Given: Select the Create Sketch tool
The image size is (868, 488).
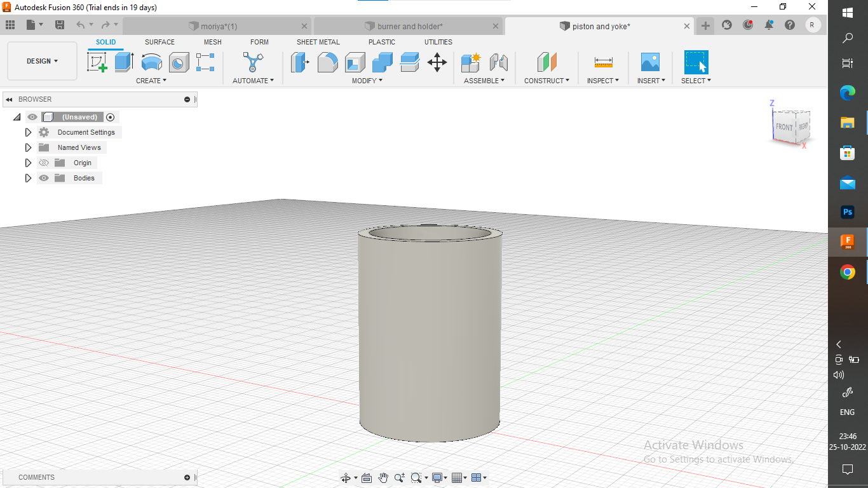Looking at the screenshot, I should tap(97, 62).
